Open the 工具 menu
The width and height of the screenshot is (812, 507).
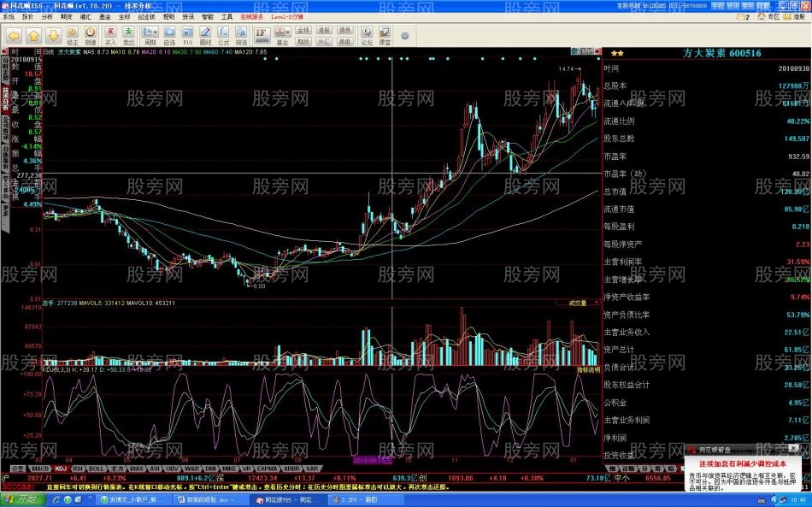coord(227,17)
